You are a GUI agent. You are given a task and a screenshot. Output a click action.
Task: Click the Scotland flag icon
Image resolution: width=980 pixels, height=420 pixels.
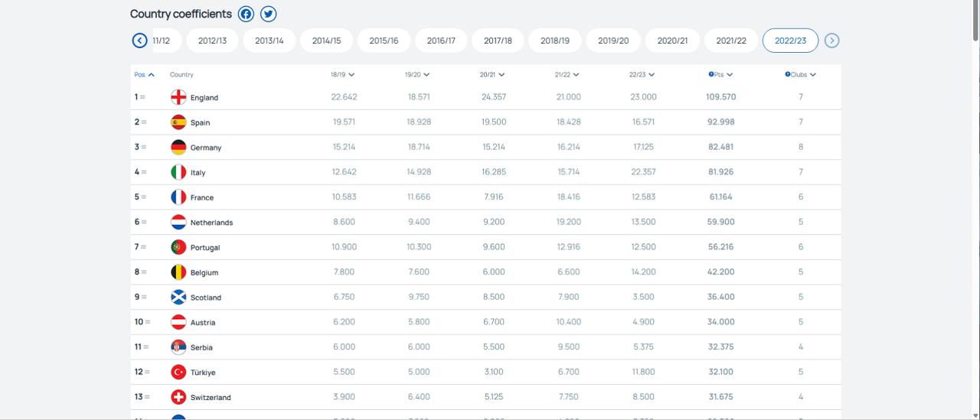point(178,297)
